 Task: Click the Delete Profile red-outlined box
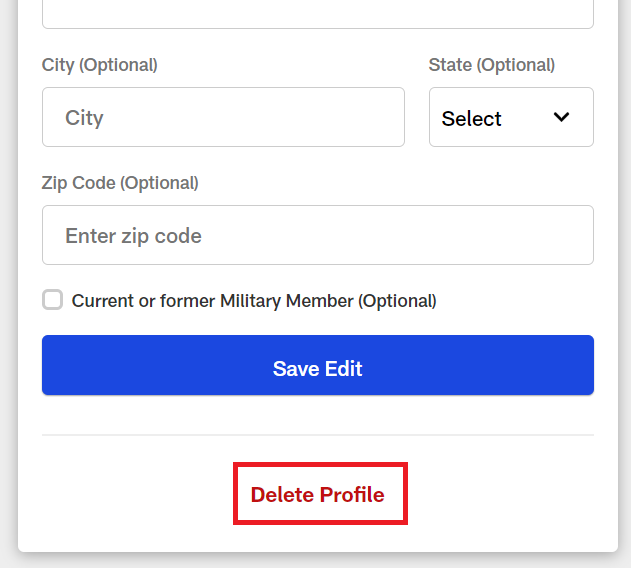coord(320,493)
